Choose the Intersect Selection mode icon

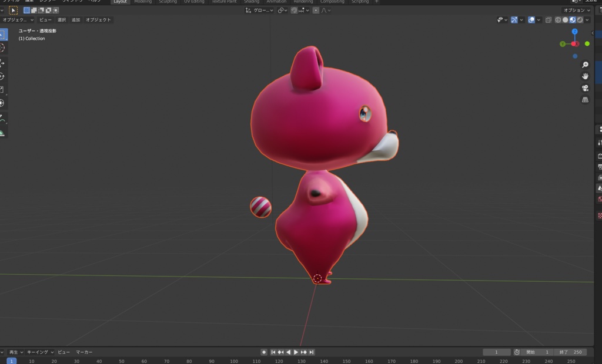56,11
